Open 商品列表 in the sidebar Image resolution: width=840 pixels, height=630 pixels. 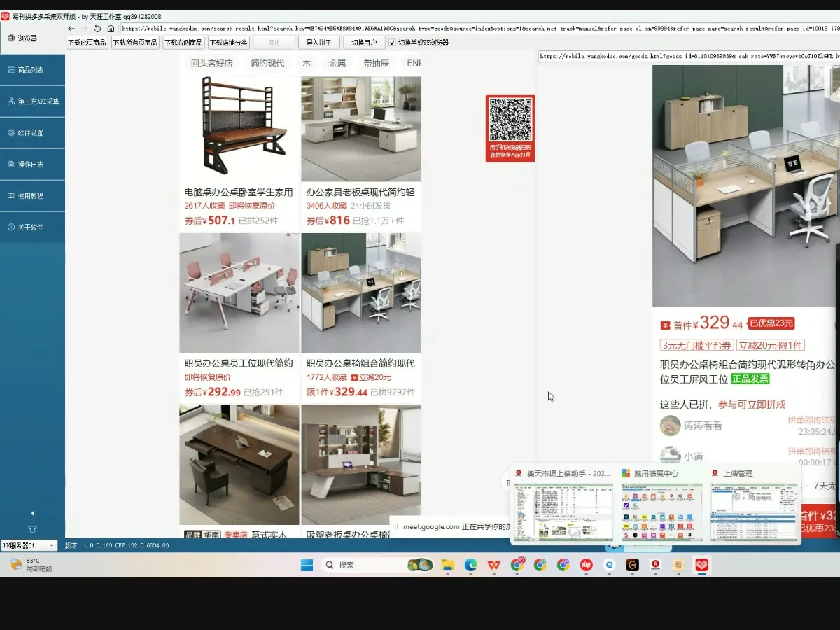(x=32, y=70)
